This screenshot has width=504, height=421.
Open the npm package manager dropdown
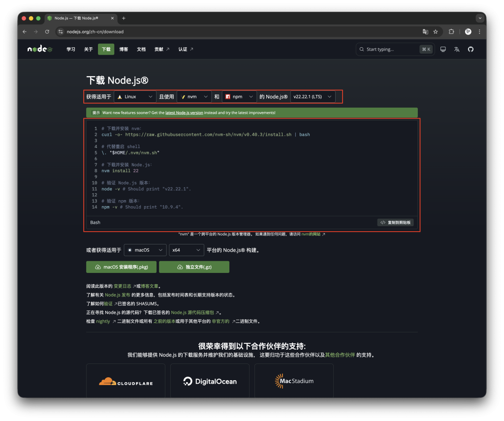(240, 97)
